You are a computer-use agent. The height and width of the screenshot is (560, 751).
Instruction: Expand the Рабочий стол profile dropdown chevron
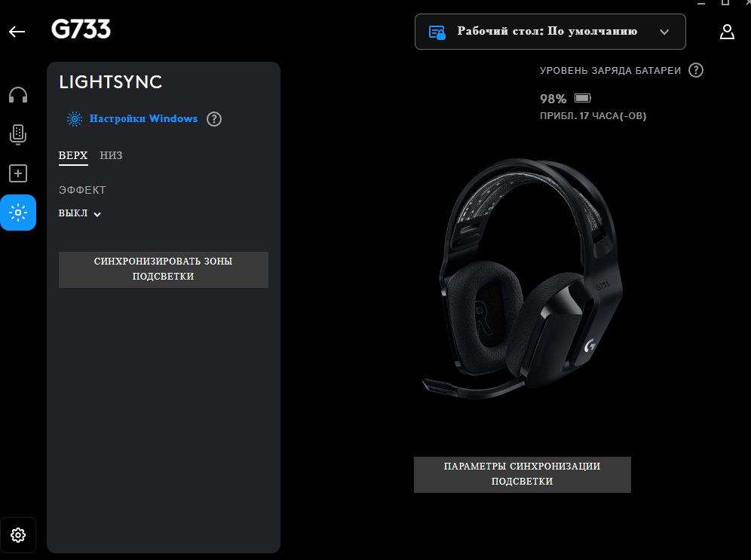[664, 32]
